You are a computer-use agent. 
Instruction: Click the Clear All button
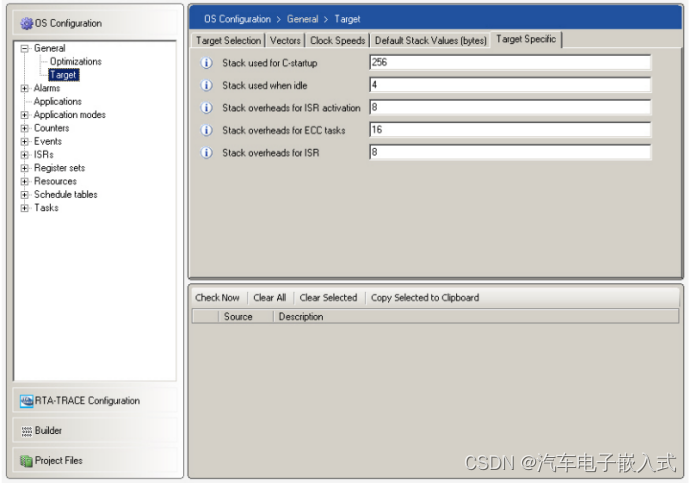(x=270, y=298)
